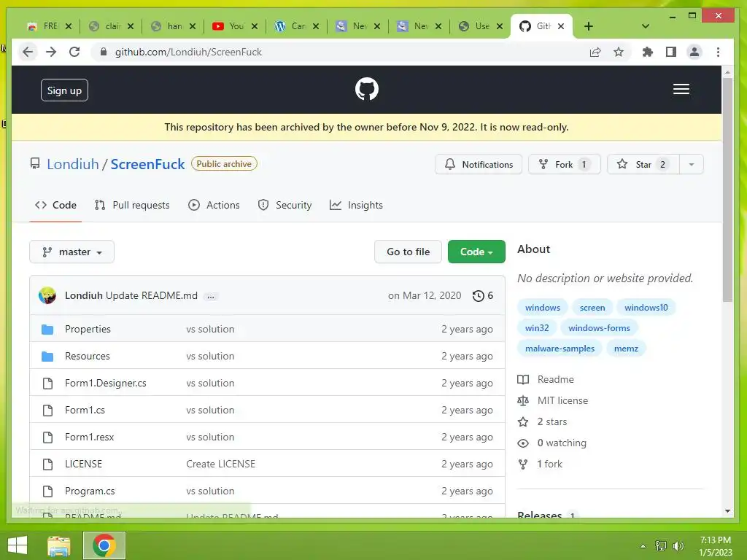Viewport: 747px width, 560px height.
Task: Click the Resources folder icon
Action: click(47, 356)
